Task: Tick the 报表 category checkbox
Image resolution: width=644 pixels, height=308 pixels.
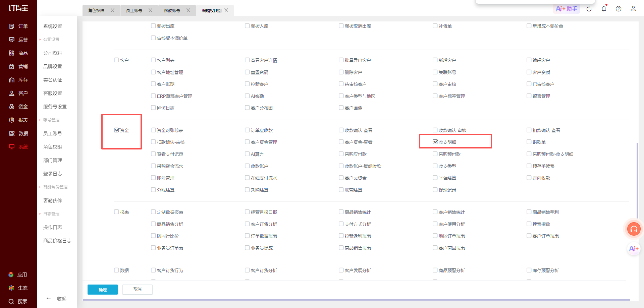Action: click(x=116, y=212)
